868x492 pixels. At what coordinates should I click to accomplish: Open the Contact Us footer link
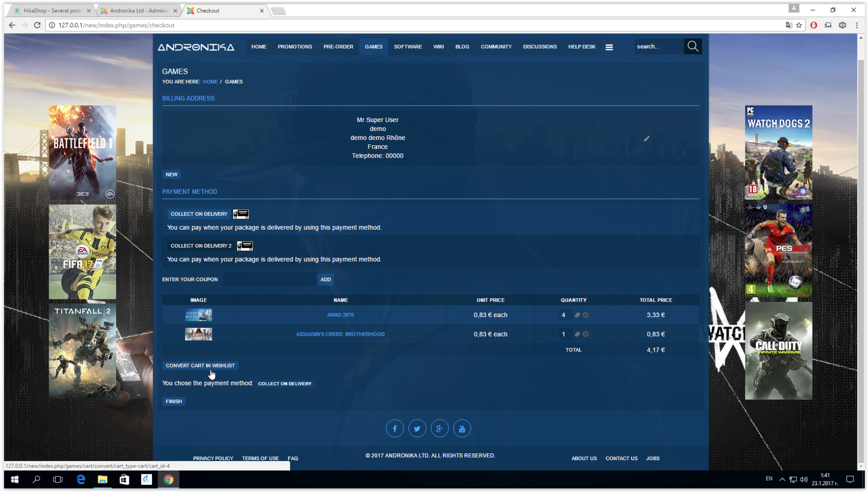tap(622, 459)
